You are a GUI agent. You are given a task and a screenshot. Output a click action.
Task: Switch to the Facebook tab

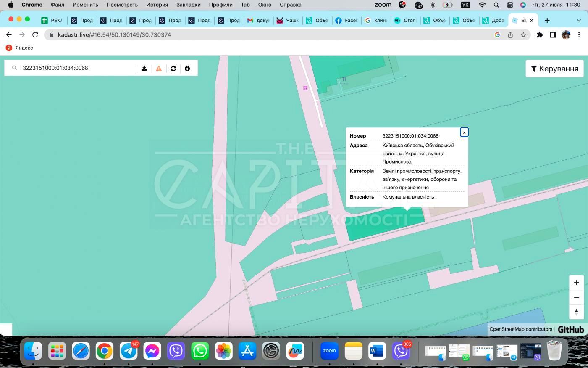(x=346, y=20)
